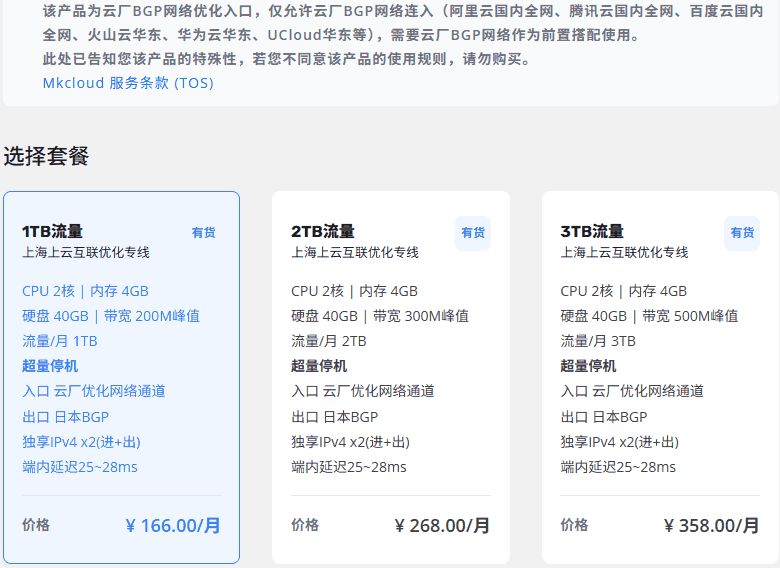
Task: Click CPU 2核 | 内存 4GB in the 2TB card
Action: 354,291
